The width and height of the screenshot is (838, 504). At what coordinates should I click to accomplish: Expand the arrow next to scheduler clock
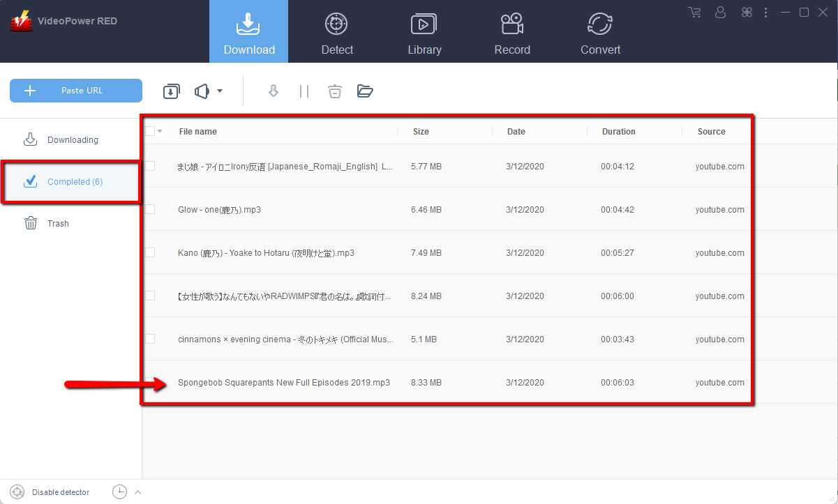tap(137, 492)
